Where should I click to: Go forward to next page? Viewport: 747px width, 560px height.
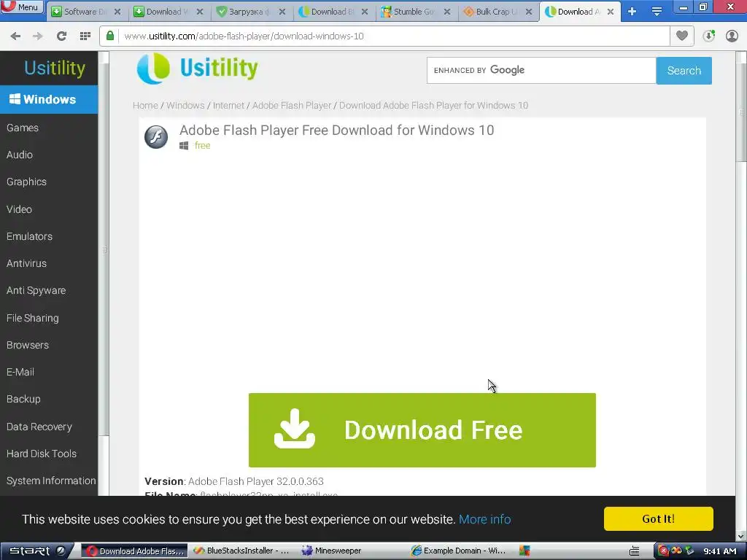[38, 36]
